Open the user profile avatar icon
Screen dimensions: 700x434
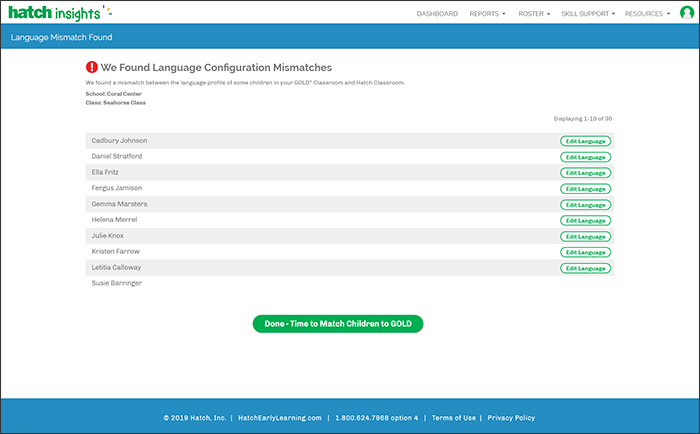tap(687, 13)
